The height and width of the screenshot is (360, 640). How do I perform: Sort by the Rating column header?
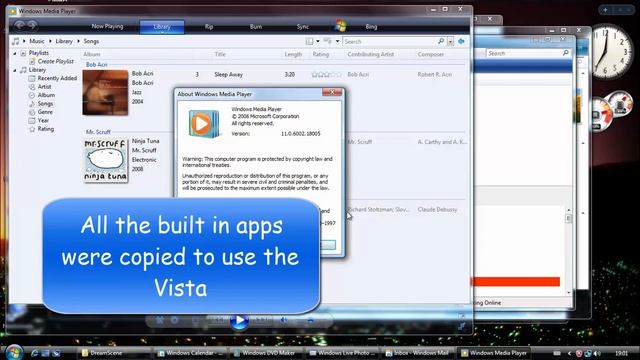tap(320, 54)
